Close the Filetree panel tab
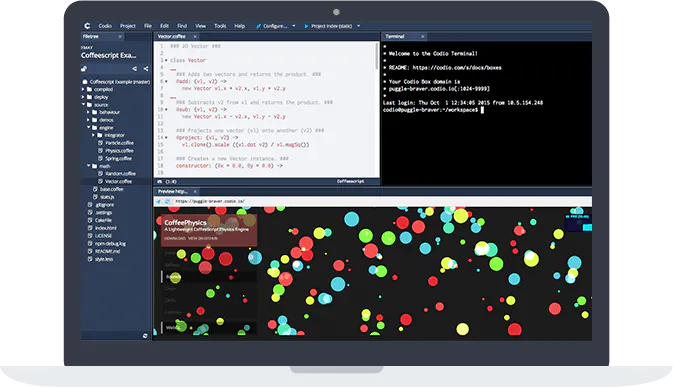Image resolution: width=673 pixels, height=387 pixels. (x=120, y=37)
